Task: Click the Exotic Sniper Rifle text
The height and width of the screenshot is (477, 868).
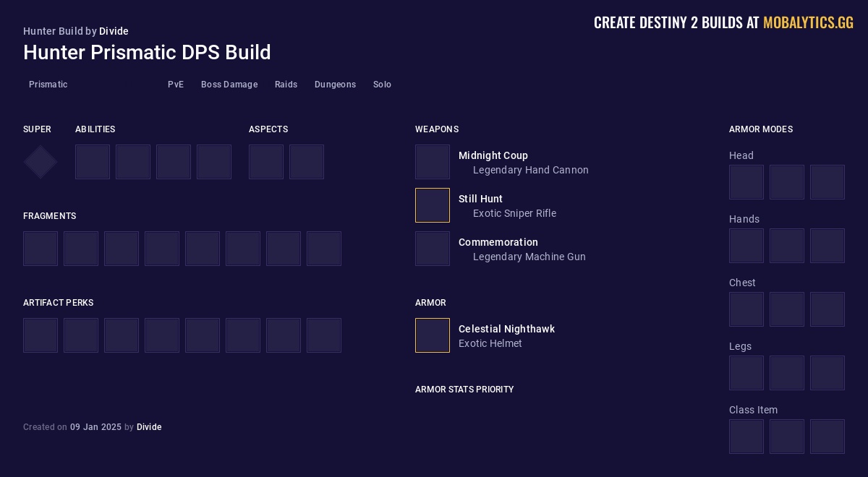Action: [x=514, y=213]
